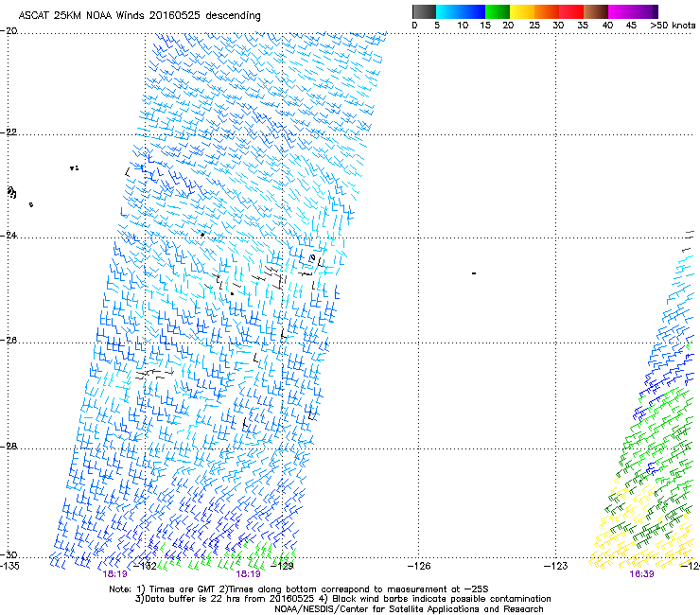This screenshot has height=615, width=700.
Task: Click the 'Times are GMT' note line
Action: tap(299, 589)
